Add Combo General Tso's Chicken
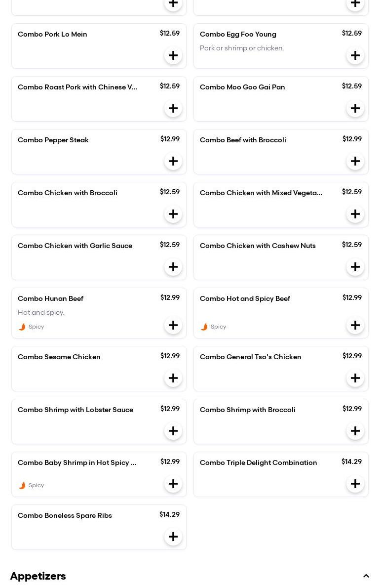 [x=355, y=378]
